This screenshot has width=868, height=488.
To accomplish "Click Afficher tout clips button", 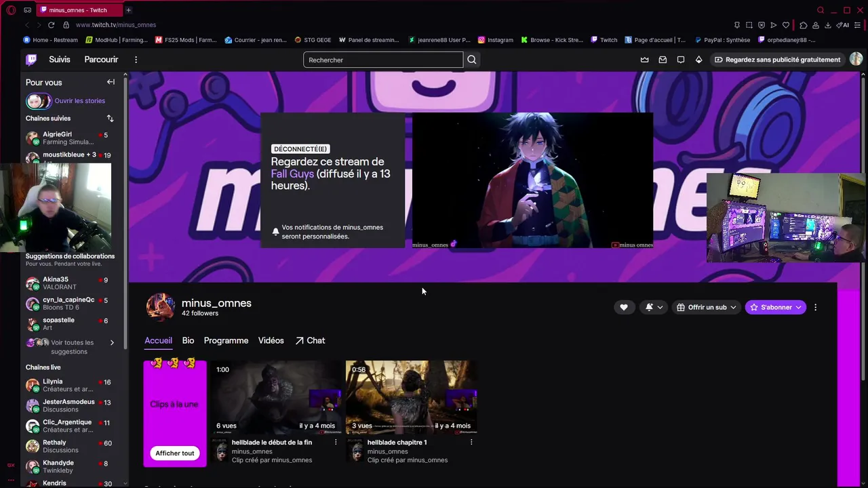I will [175, 453].
